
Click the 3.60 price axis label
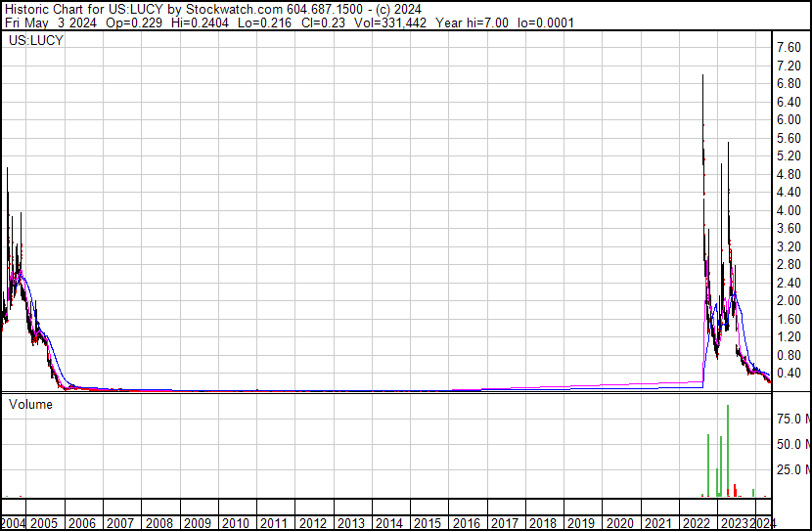[x=789, y=228]
